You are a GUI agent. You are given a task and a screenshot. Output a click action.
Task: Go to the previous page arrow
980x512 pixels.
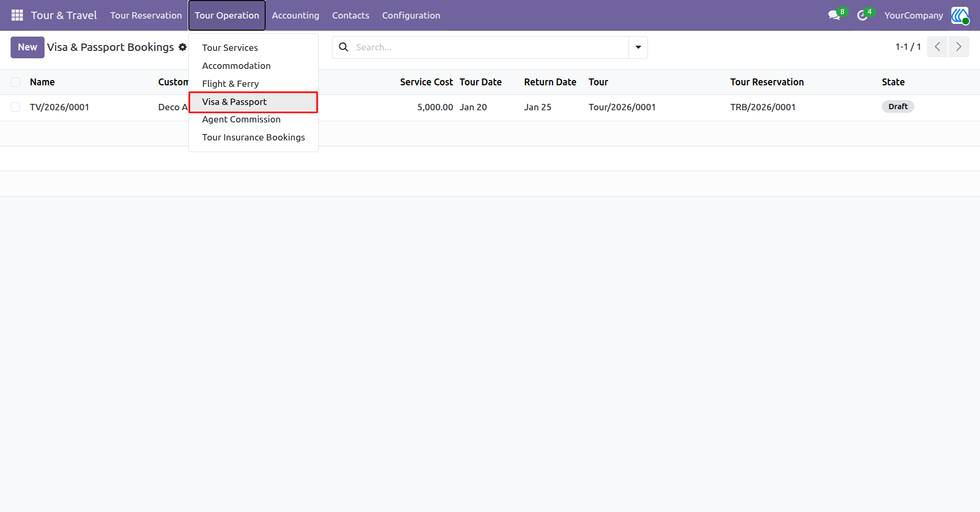(937, 47)
